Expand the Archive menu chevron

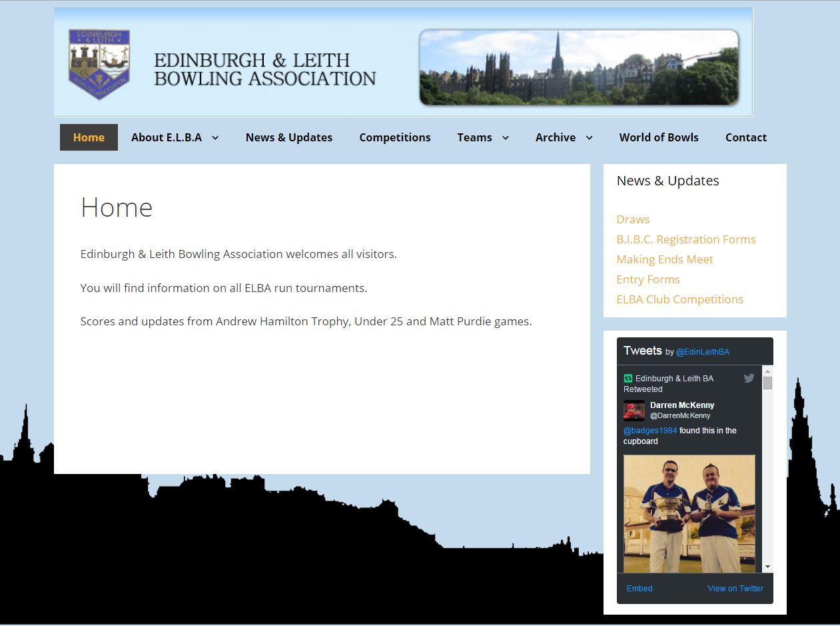point(589,137)
